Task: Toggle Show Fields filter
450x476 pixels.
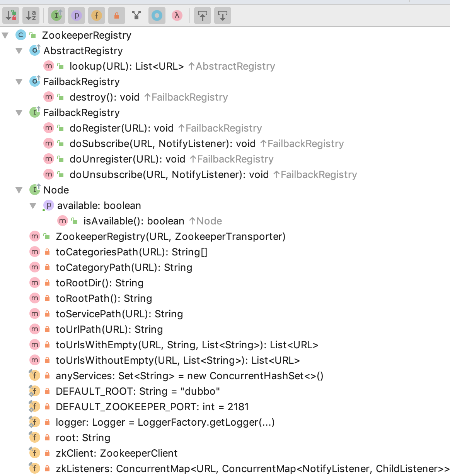Action: coord(97,15)
